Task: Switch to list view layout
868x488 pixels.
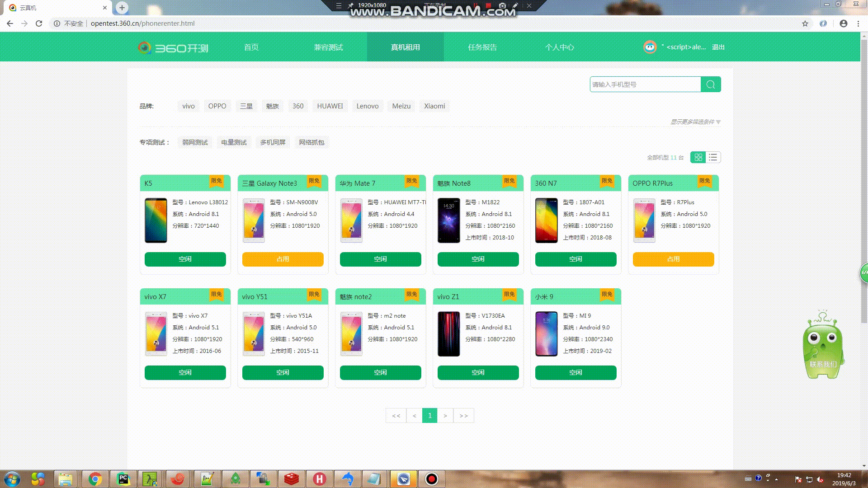Action: click(x=713, y=157)
